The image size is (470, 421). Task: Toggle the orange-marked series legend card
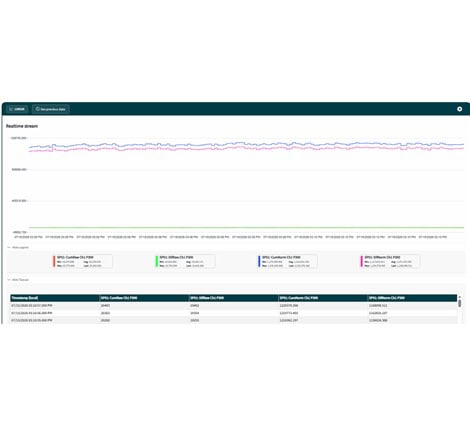point(83,261)
